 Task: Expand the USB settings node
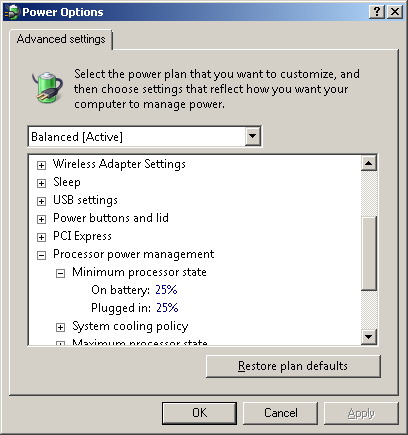pyautogui.click(x=41, y=201)
